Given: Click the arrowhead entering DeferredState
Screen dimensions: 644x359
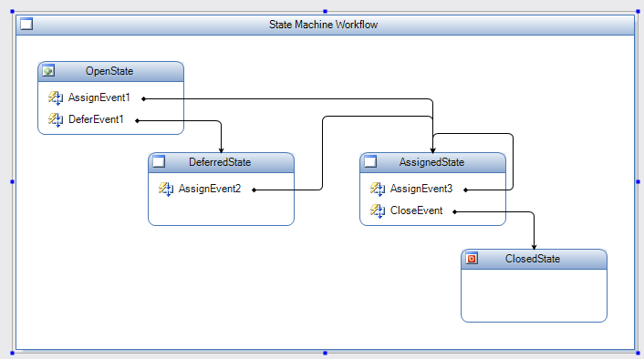Looking at the screenshot, I should (x=222, y=150).
